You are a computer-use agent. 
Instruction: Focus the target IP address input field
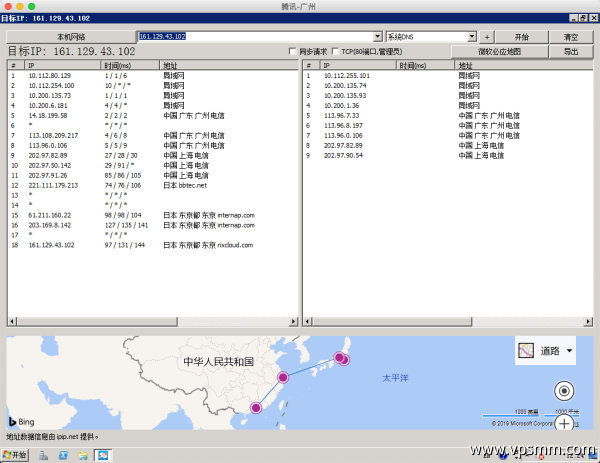coord(255,37)
